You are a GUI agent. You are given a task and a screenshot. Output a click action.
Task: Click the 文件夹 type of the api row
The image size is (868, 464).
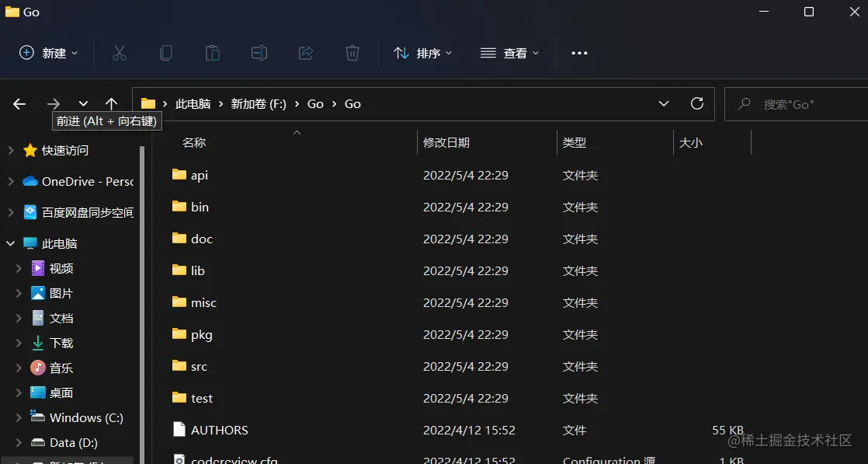(x=580, y=175)
